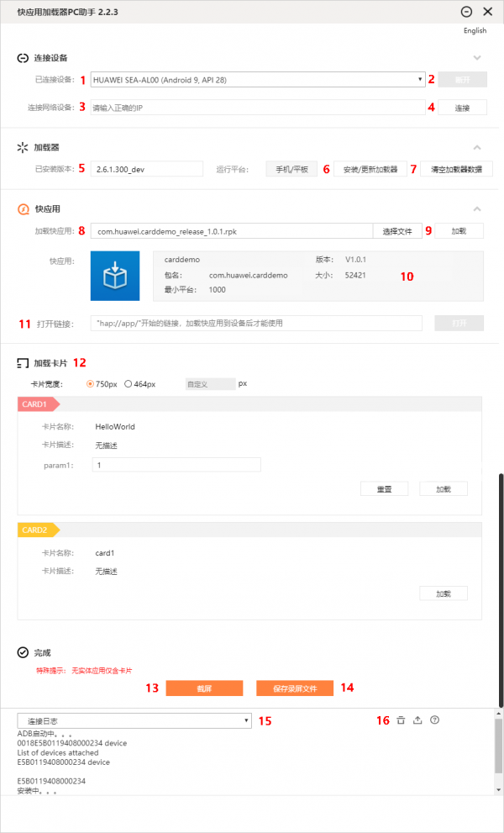Screen dimensions: 504x833
Task: Click 清空加载器数据 button
Action: pos(457,170)
